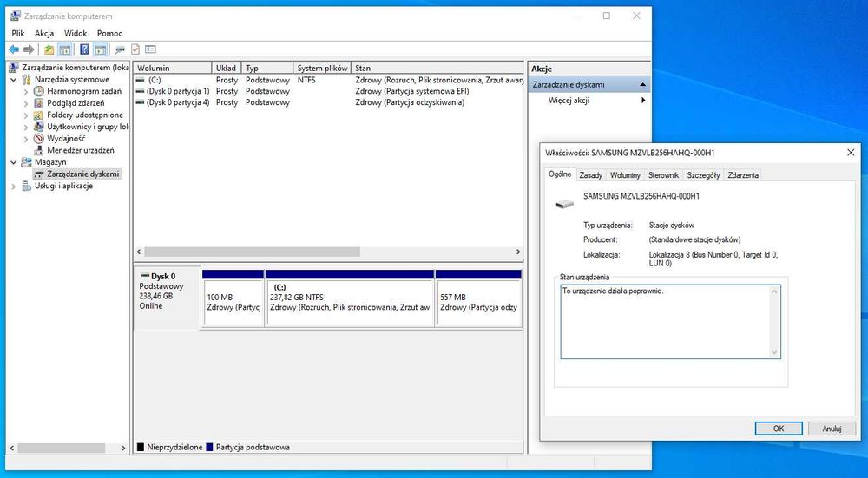Switch to the Zasady tab
The image size is (868, 478).
(590, 175)
